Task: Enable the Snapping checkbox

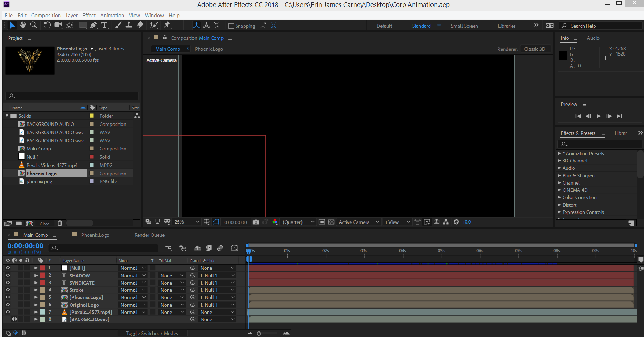Action: (231, 26)
